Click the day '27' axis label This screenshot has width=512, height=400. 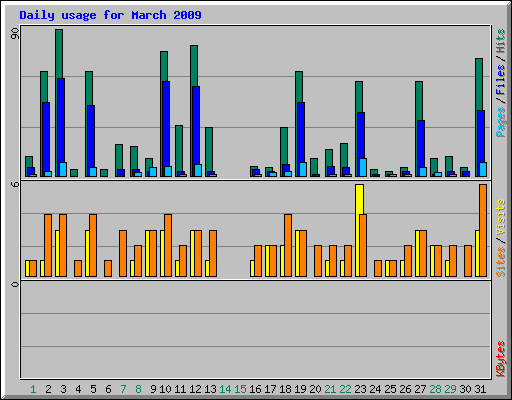[420, 389]
